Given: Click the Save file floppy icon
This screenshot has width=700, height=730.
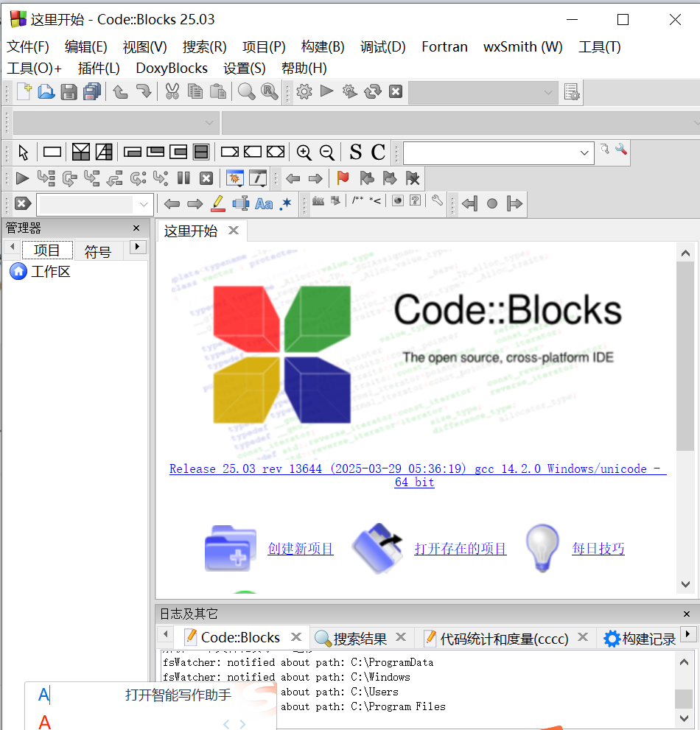Looking at the screenshot, I should pos(69,92).
